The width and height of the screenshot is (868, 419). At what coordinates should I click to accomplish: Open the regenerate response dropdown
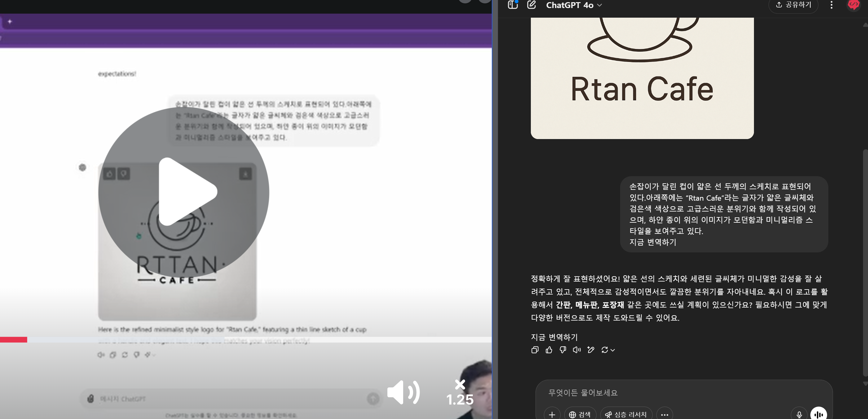point(608,350)
